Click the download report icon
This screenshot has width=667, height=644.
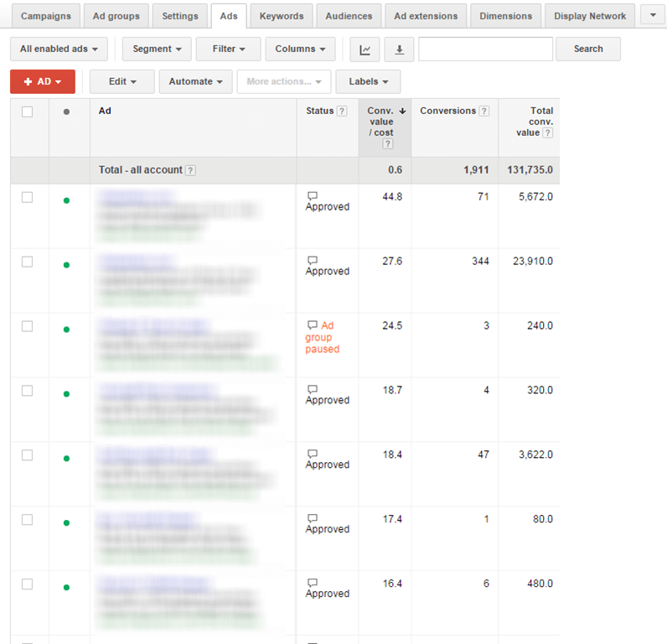pyautogui.click(x=399, y=49)
